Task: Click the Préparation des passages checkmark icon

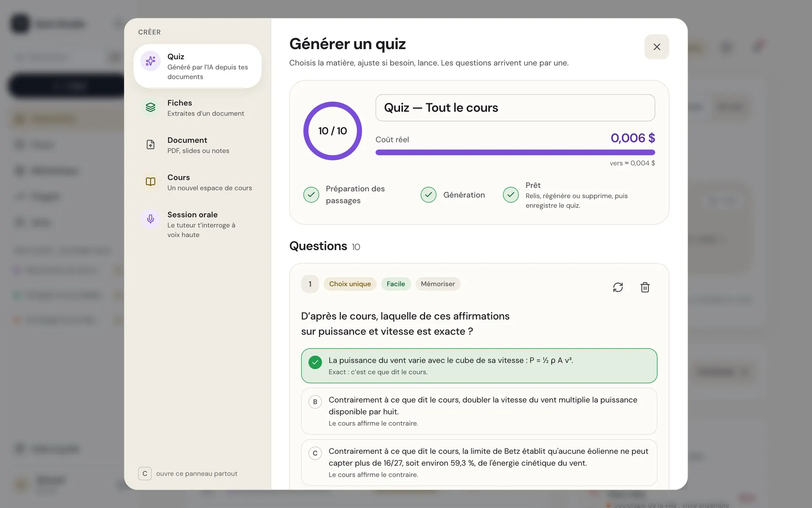Action: pos(311,195)
